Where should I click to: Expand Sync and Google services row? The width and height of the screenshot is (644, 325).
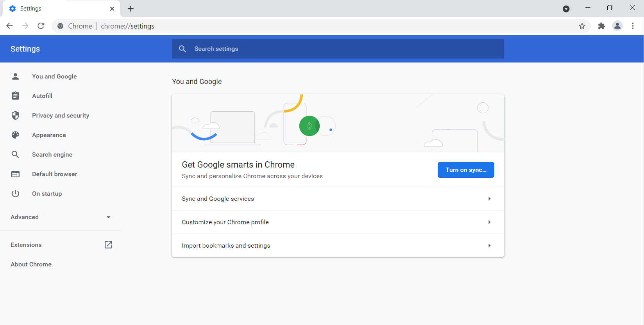(x=338, y=199)
